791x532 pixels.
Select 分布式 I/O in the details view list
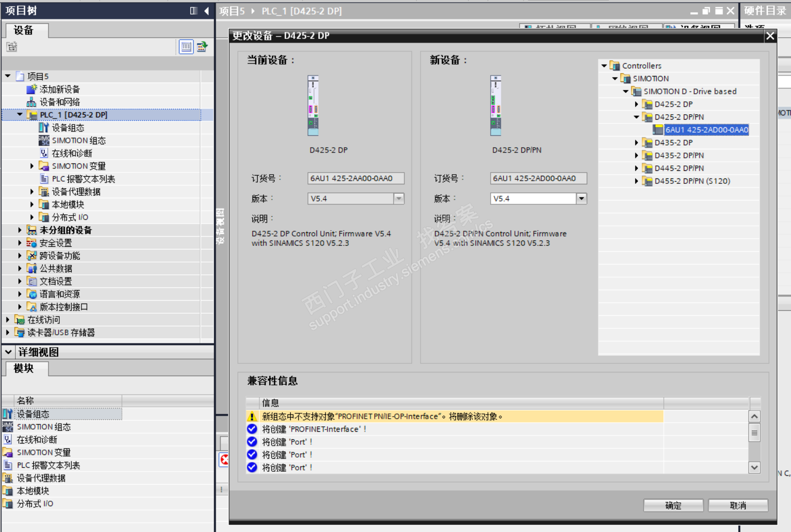tap(35, 504)
